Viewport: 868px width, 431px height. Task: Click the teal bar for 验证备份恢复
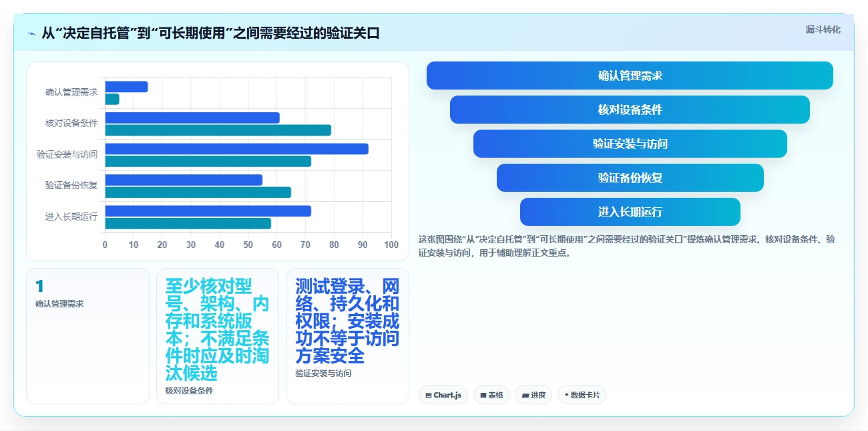pos(198,192)
